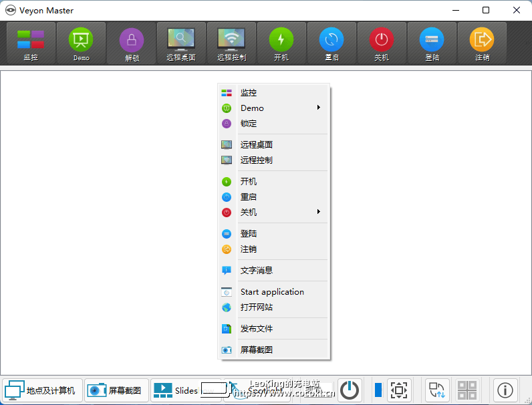532x405 pixels.
Task: Click the blue 重启 toolbar button
Action: point(331,43)
